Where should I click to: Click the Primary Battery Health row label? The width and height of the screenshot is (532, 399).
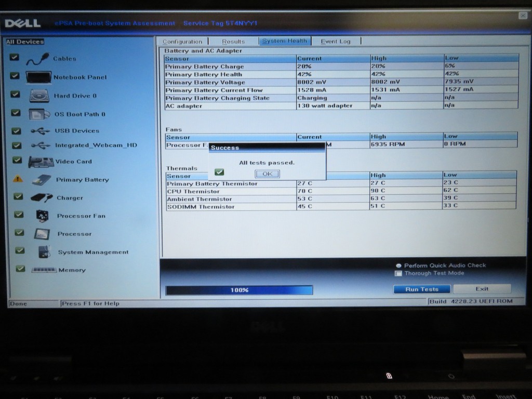(204, 74)
